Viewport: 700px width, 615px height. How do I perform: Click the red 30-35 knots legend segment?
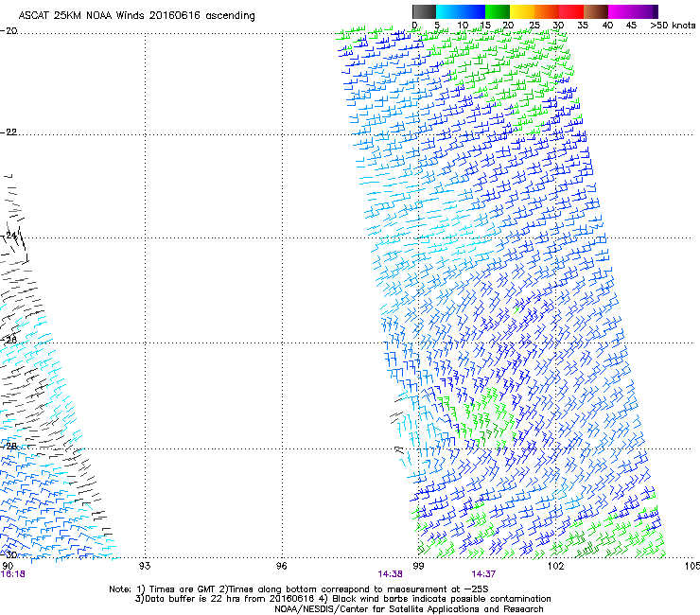click(x=571, y=11)
